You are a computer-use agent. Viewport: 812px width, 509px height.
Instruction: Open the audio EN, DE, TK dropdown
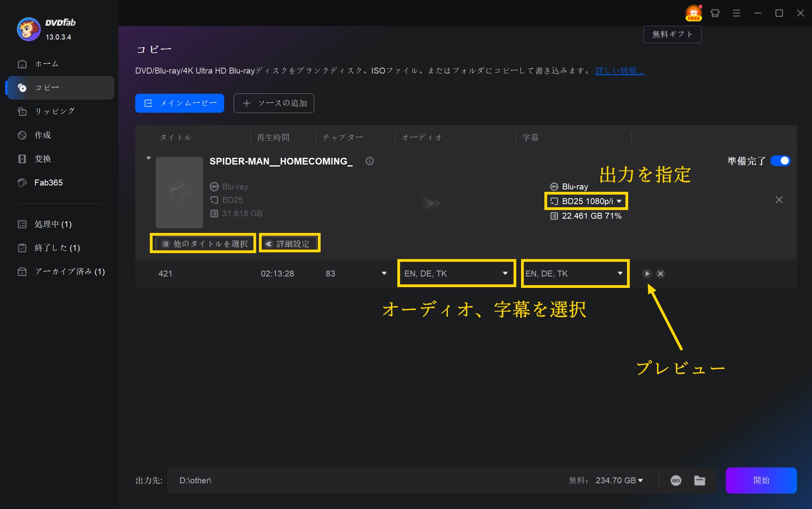[457, 274]
